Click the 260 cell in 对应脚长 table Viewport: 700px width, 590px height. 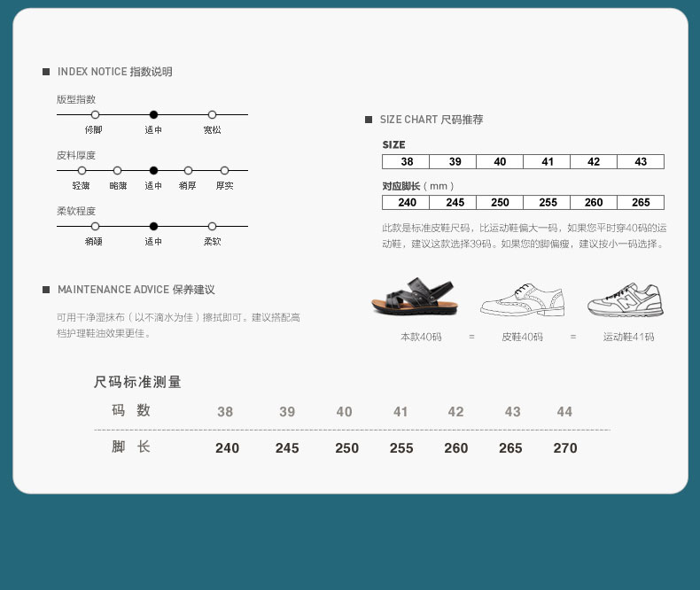tap(594, 202)
